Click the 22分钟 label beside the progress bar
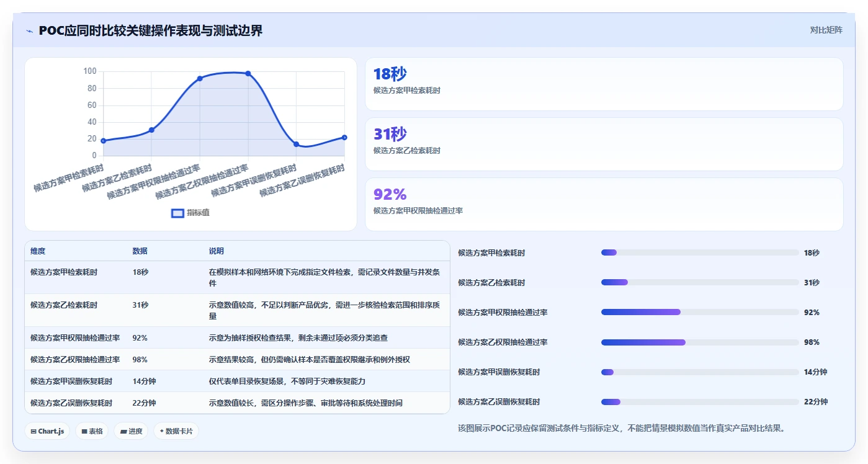This screenshot has width=868, height=464. pos(816,402)
